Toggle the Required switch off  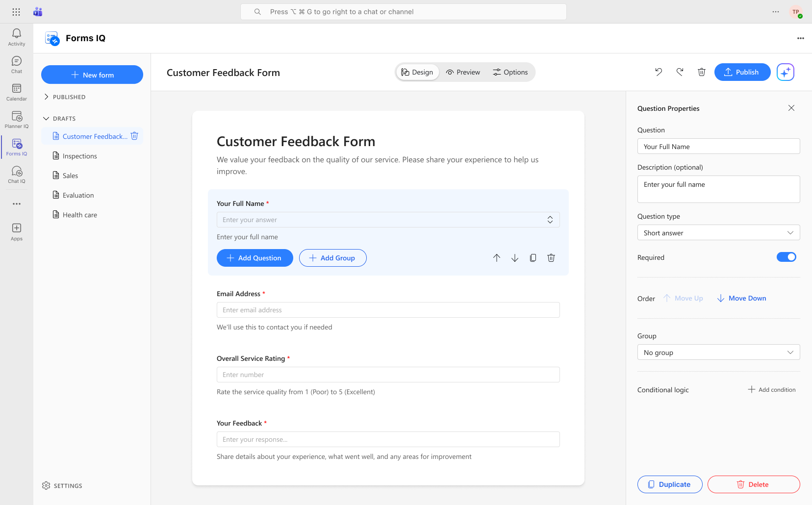[x=786, y=257]
